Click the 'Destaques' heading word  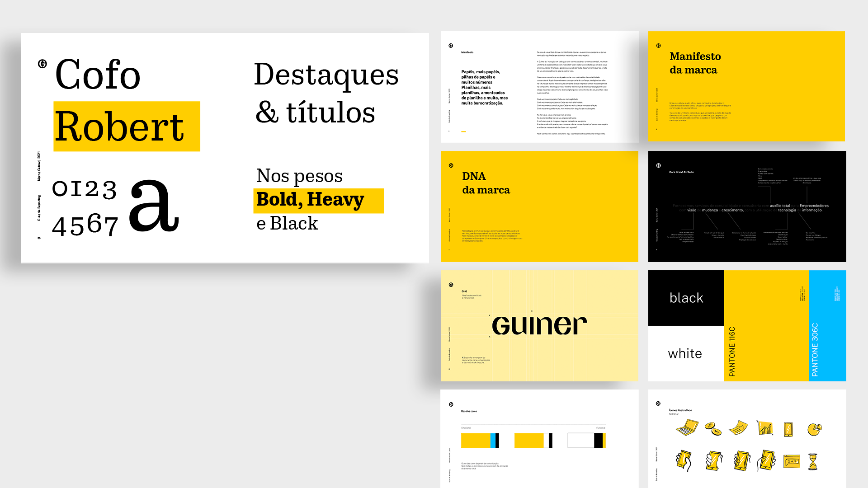[326, 75]
